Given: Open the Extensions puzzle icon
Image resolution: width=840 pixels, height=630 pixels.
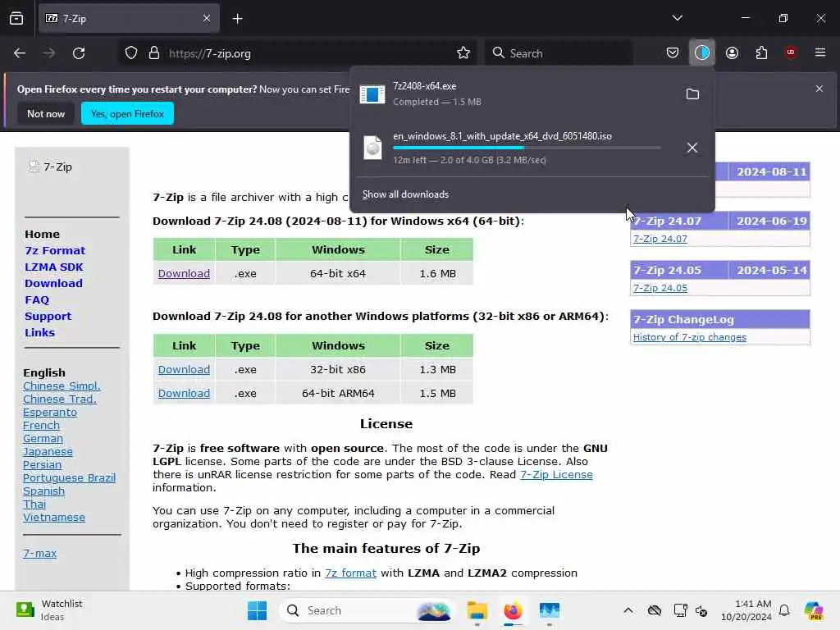Looking at the screenshot, I should [x=761, y=53].
